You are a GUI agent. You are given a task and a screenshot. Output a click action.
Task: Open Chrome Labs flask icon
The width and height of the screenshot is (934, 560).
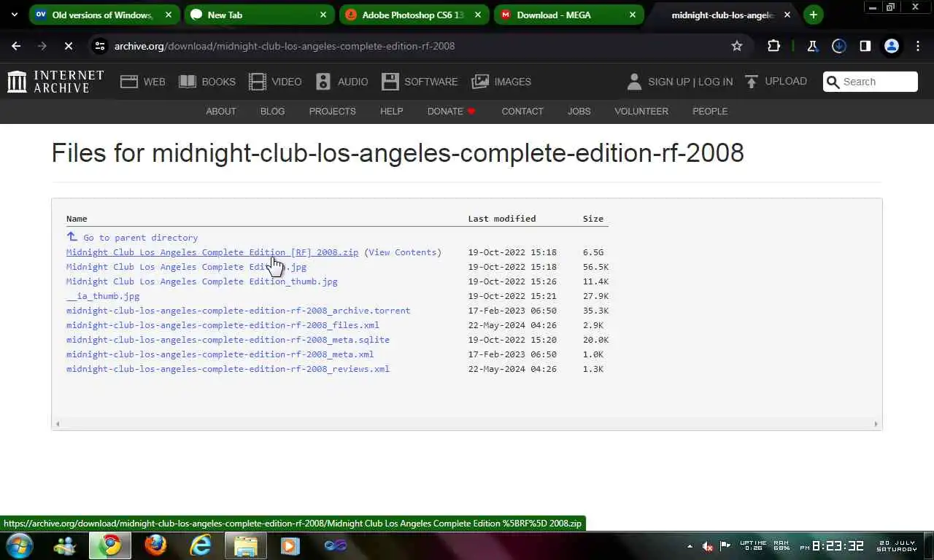pyautogui.click(x=812, y=46)
